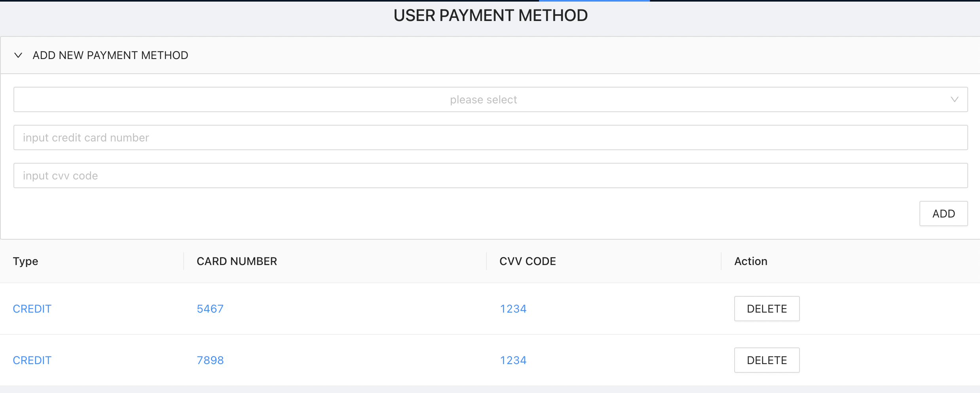Select the CREDIT type for card 5467
Image resolution: width=980 pixels, height=393 pixels.
pos(32,309)
